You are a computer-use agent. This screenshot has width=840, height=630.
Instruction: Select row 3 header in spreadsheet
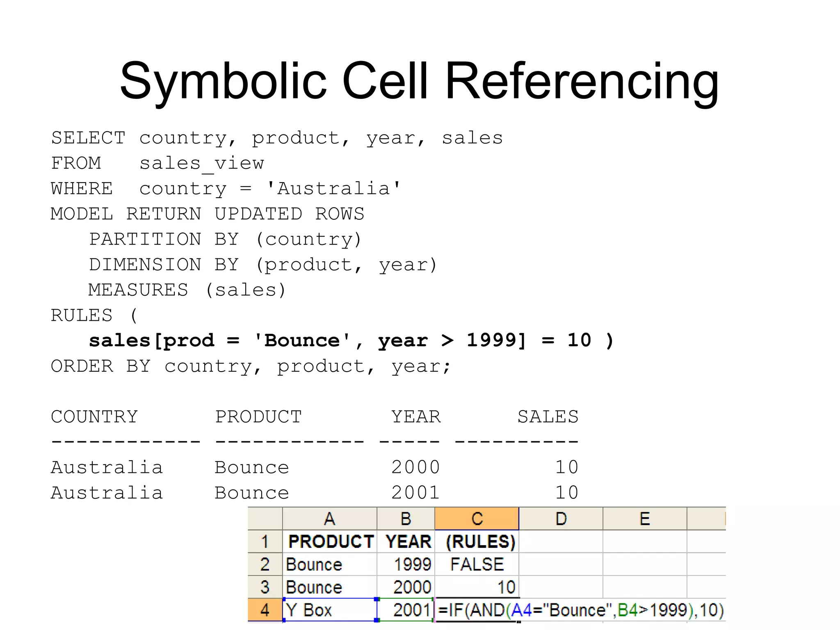[x=265, y=587]
